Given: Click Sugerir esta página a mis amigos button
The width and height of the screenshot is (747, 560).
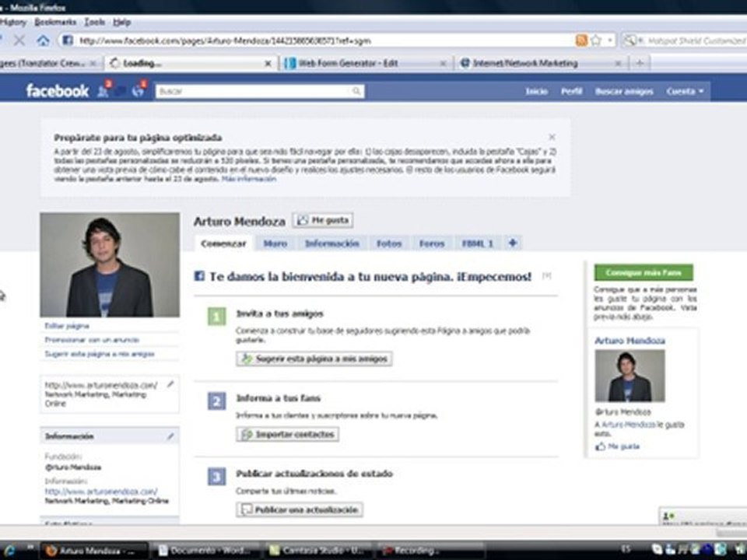Looking at the screenshot, I should (314, 359).
